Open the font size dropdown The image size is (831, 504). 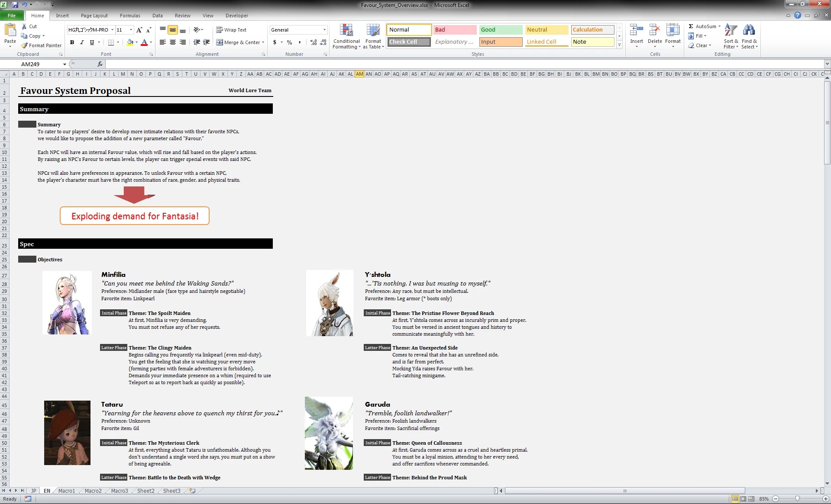click(131, 30)
